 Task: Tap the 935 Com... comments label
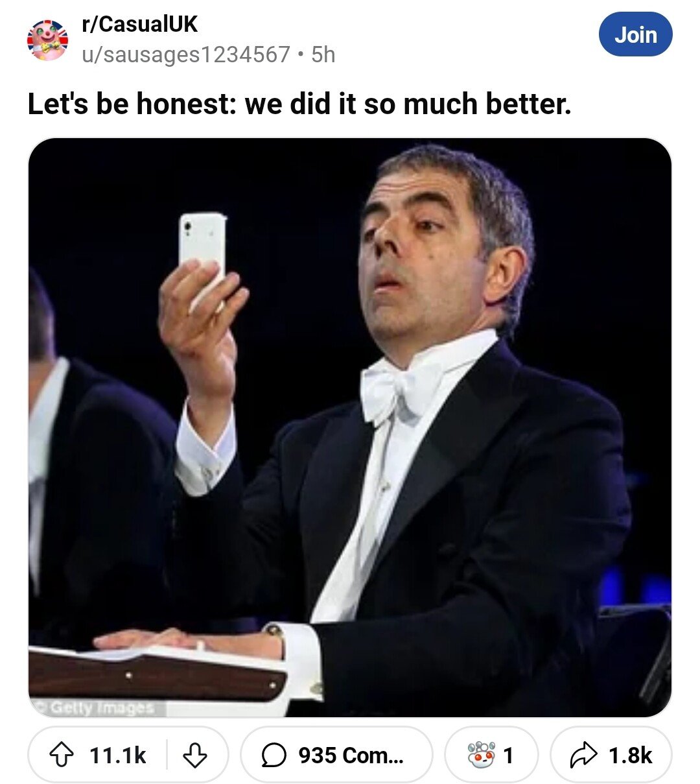351,755
